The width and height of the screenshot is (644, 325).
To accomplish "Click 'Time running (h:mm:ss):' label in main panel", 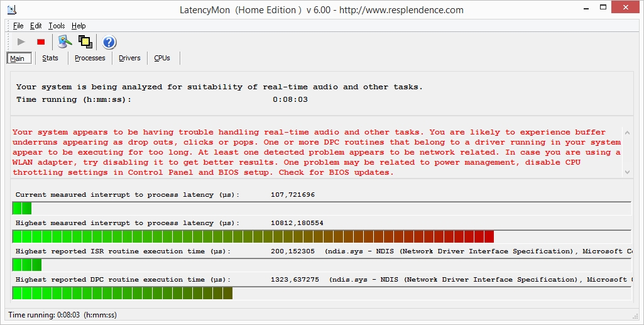I will click(x=74, y=99).
